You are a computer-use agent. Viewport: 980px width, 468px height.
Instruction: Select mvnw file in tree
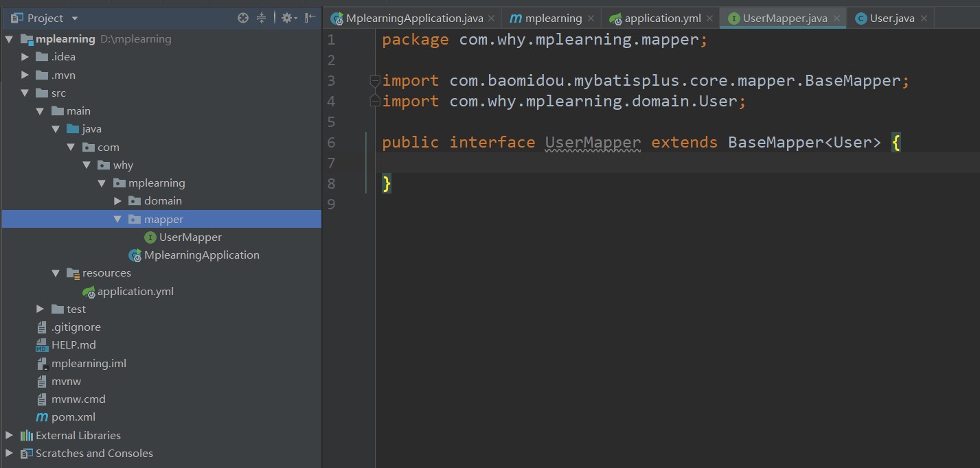[x=67, y=381]
